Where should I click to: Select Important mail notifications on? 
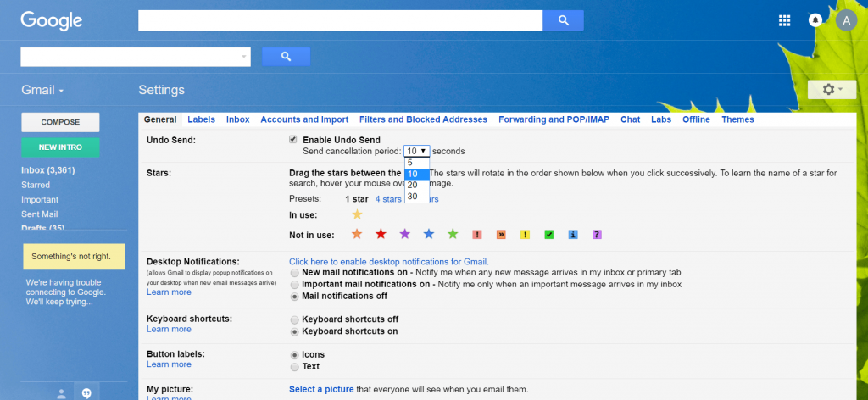294,285
